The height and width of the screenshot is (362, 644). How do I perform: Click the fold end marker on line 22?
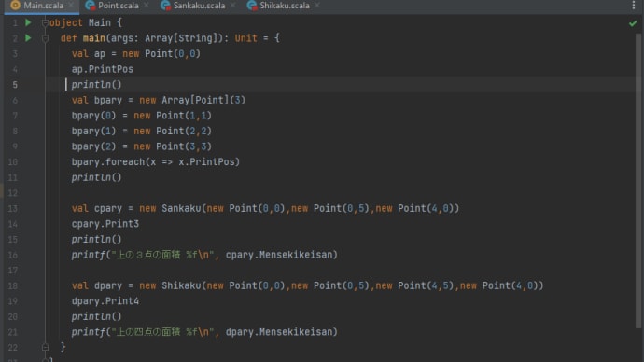45,348
